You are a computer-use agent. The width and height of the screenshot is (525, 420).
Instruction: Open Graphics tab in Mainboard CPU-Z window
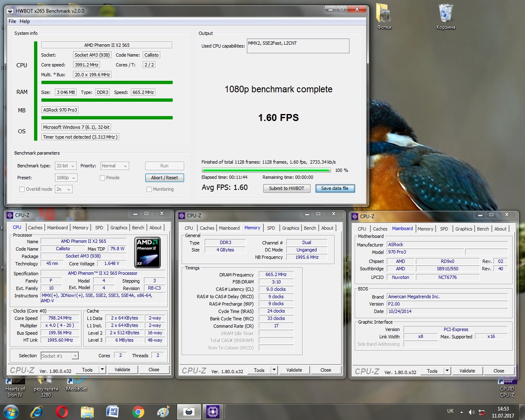click(464, 229)
